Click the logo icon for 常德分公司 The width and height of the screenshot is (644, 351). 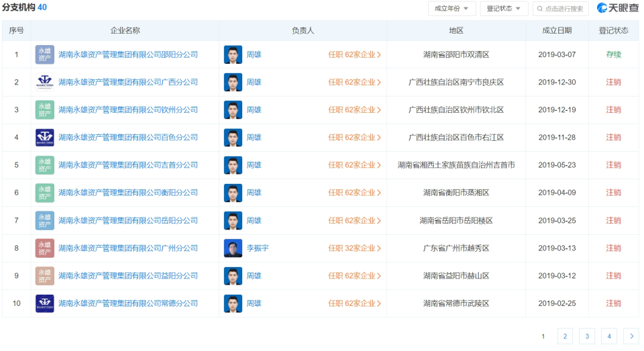coord(45,303)
